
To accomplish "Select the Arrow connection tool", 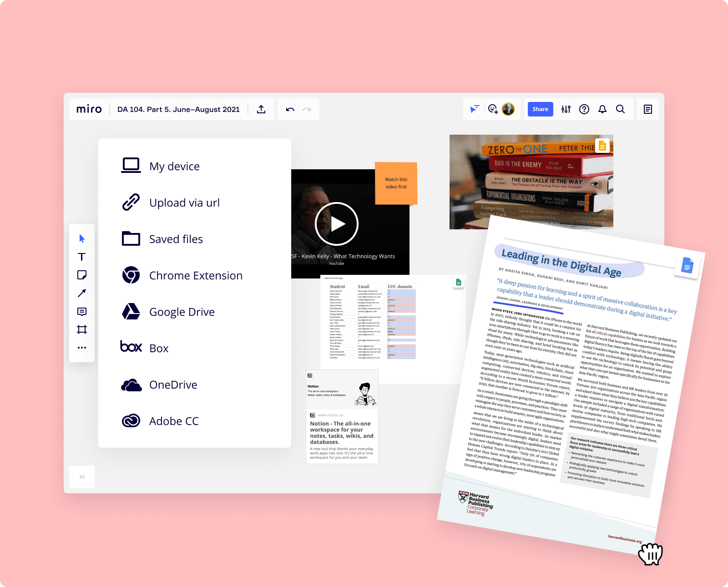I will (x=82, y=293).
